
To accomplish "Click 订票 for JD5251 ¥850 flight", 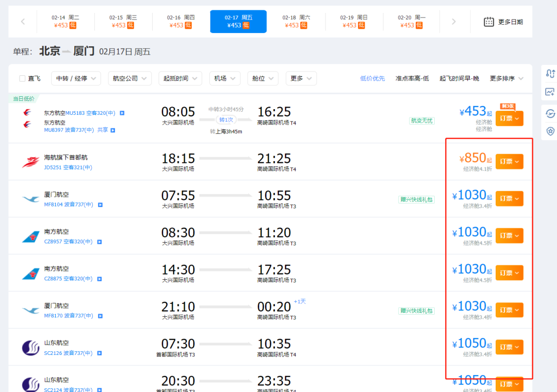I will (510, 161).
